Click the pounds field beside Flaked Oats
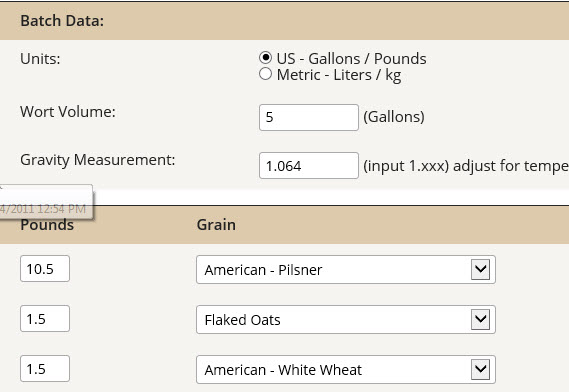 45,319
